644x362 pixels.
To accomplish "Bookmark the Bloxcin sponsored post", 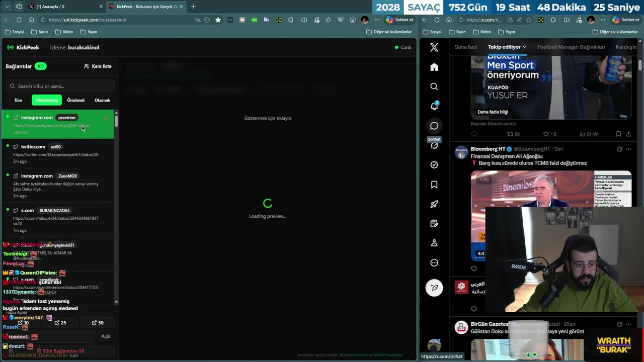I will (x=618, y=134).
